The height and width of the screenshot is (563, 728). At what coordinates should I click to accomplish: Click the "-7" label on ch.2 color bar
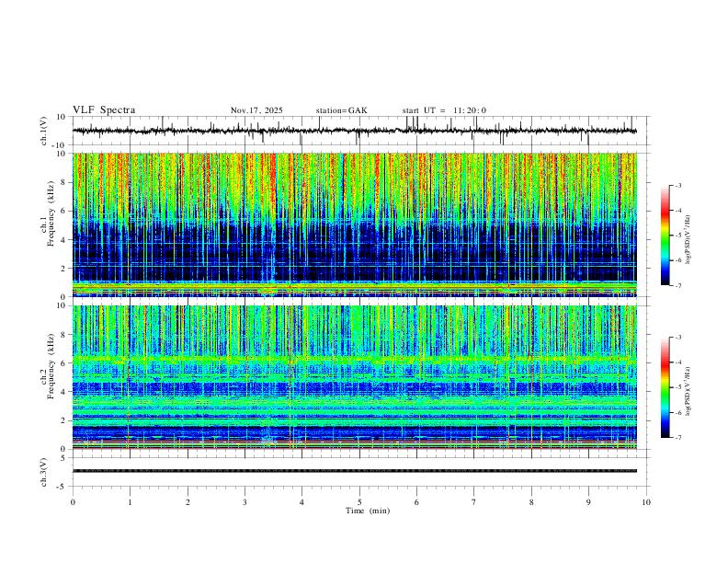tap(677, 438)
